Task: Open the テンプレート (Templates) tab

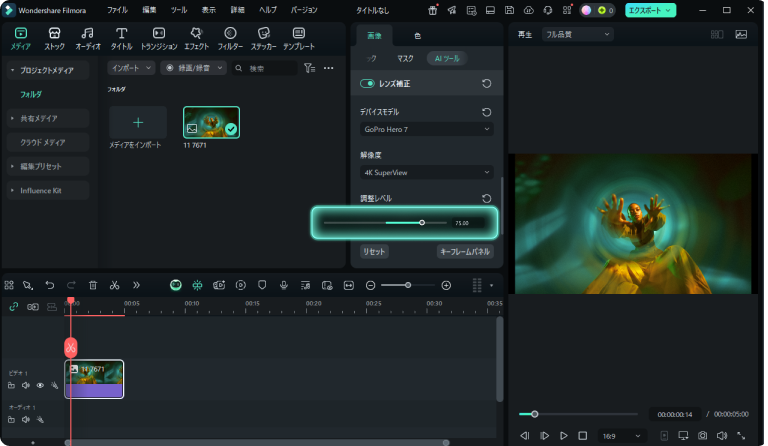Action: click(x=299, y=39)
